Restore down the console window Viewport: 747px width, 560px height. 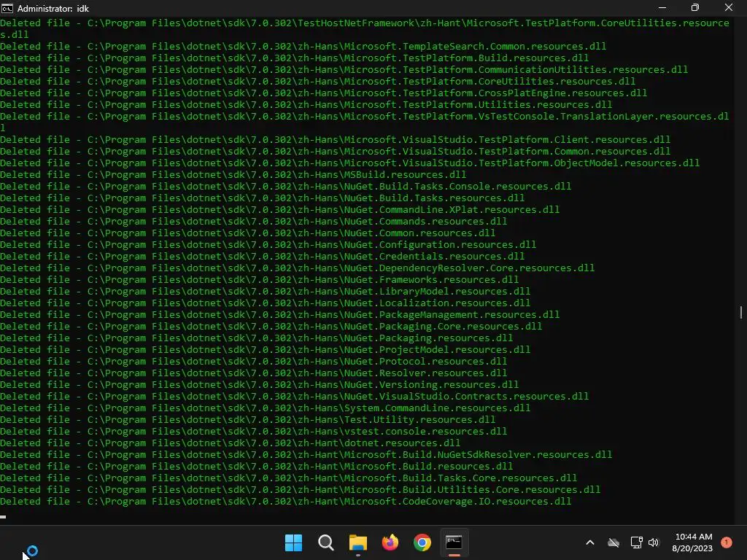pyautogui.click(x=695, y=7)
